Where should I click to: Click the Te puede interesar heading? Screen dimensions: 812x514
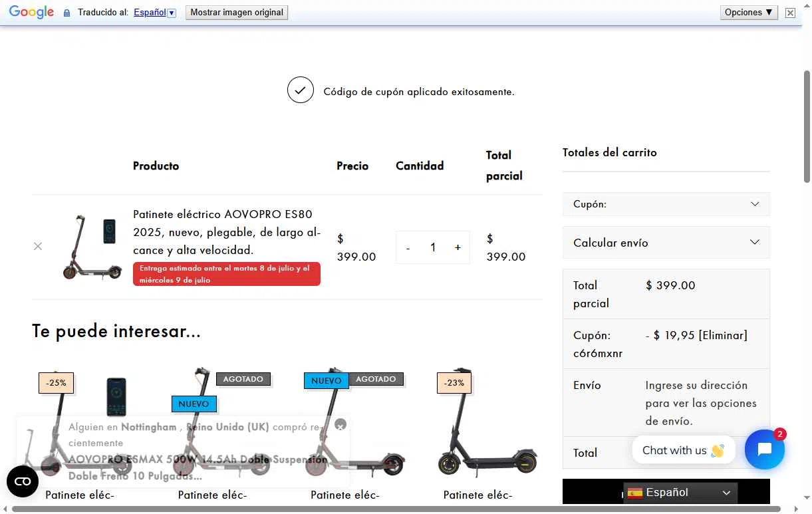point(116,330)
